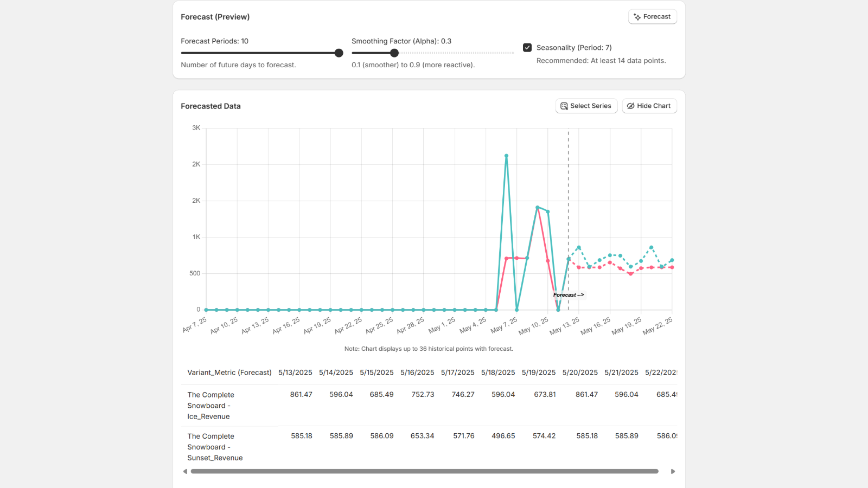
Task: Select the Complete Snowboard Sunset_Revenue row
Action: coord(214,447)
